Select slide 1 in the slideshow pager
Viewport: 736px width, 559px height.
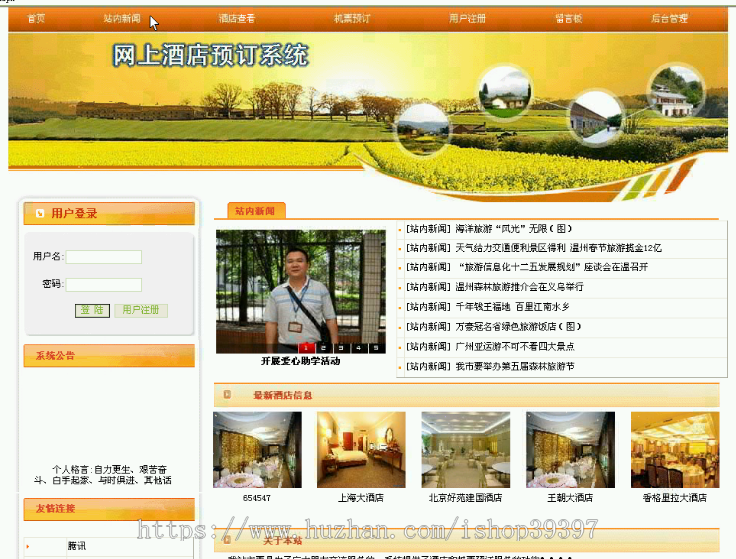tap(306, 348)
